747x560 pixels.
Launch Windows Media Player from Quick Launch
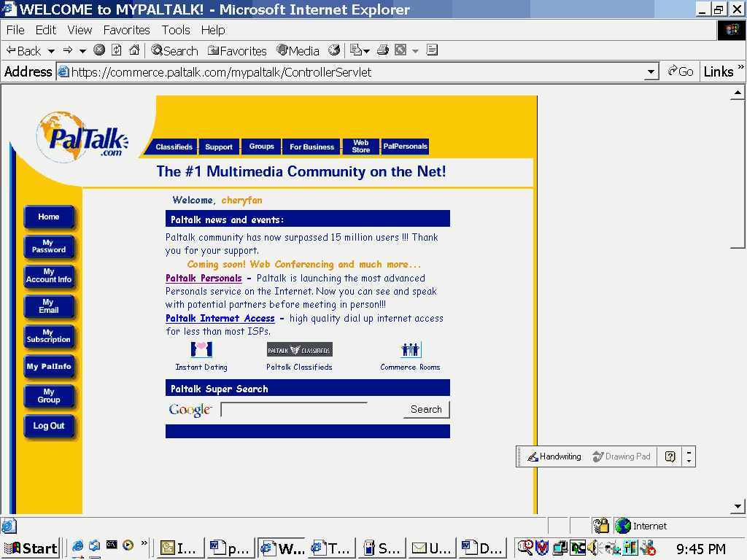128,545
